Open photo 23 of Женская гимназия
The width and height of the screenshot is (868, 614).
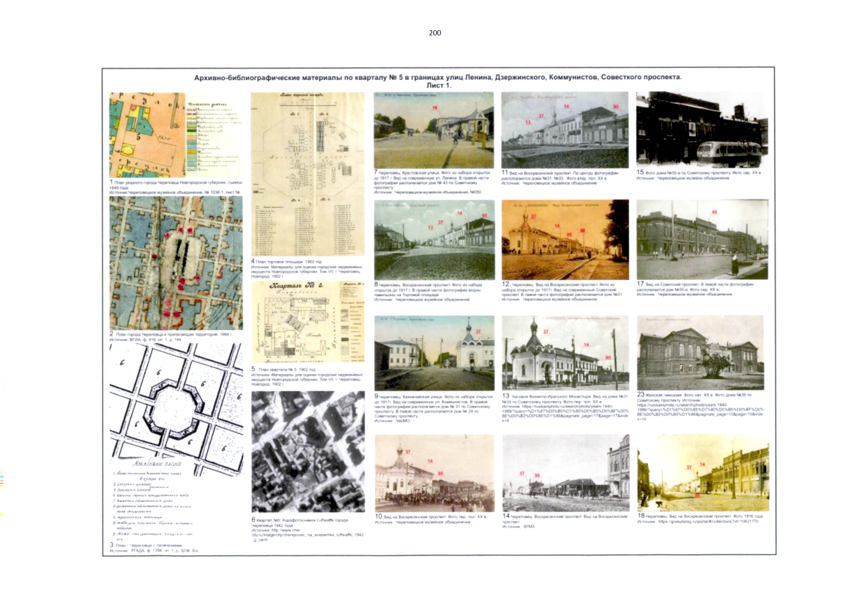point(700,353)
